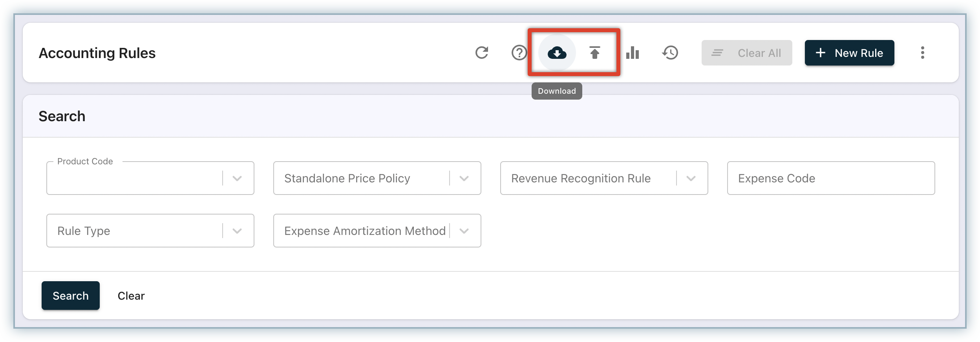Image resolution: width=980 pixels, height=342 pixels.
Task: Click the Rule Type chevron arrow
Action: [x=237, y=231]
